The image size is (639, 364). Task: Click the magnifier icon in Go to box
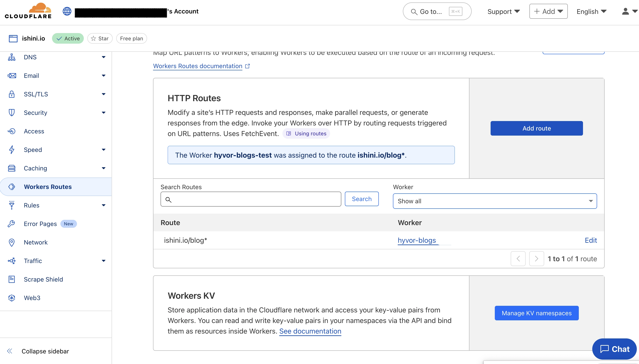[x=414, y=12]
